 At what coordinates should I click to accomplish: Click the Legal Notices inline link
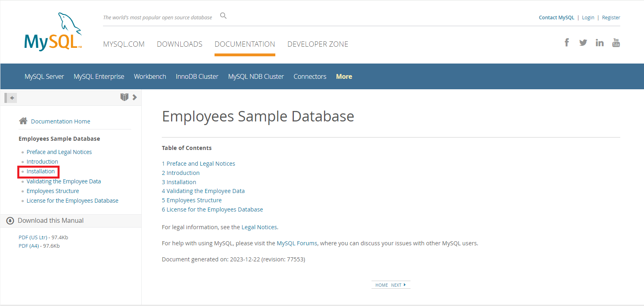click(x=259, y=227)
